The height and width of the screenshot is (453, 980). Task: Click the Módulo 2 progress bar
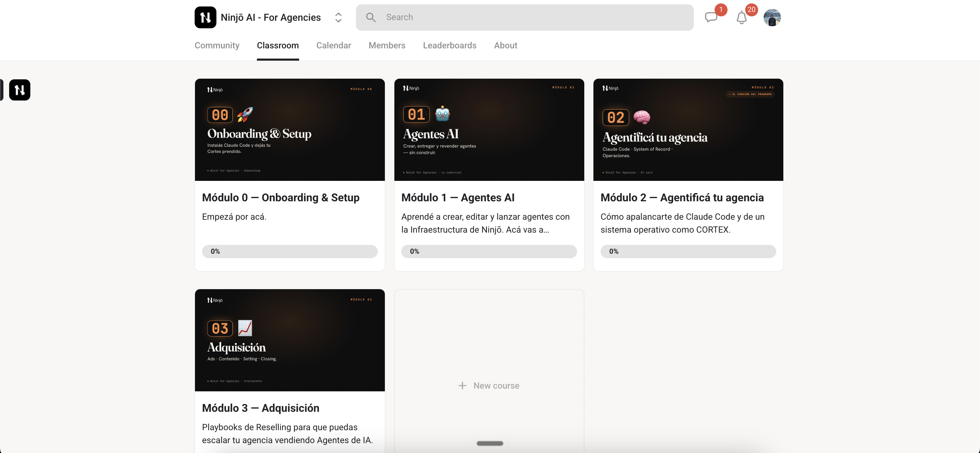coord(688,251)
